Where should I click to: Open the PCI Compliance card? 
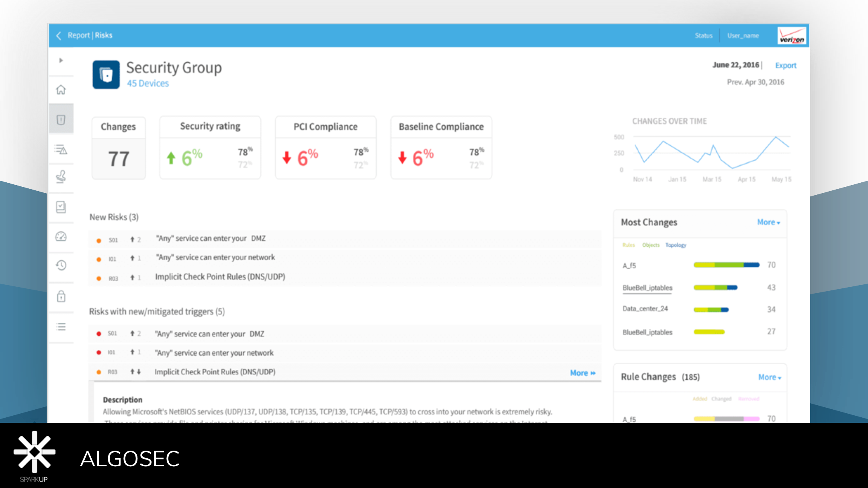tap(325, 148)
